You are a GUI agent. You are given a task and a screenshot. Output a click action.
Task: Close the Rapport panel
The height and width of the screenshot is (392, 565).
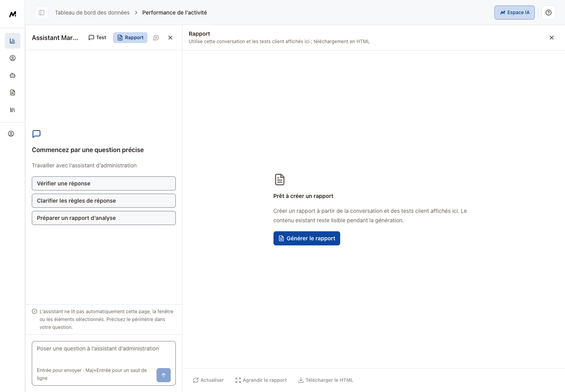pos(552,38)
